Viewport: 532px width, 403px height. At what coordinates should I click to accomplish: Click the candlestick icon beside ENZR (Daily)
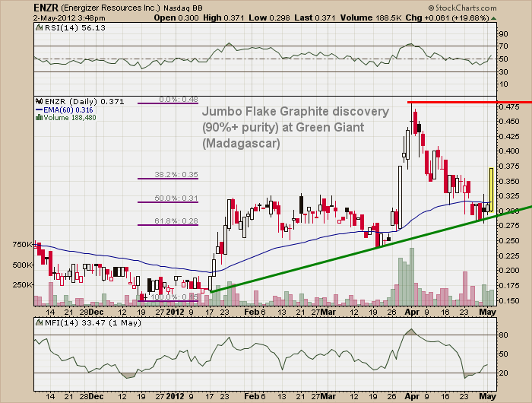(40, 101)
